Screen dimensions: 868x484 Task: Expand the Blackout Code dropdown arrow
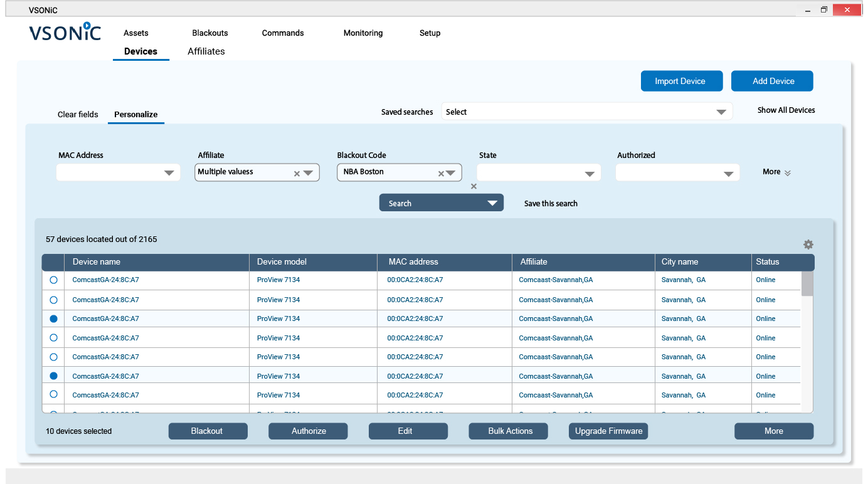[x=451, y=173]
